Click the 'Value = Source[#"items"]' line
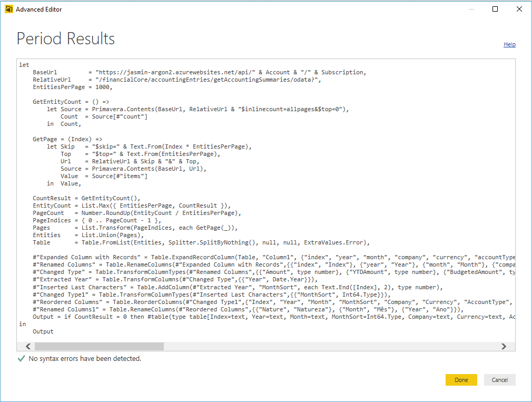The height and width of the screenshot is (402, 532). click(104, 176)
